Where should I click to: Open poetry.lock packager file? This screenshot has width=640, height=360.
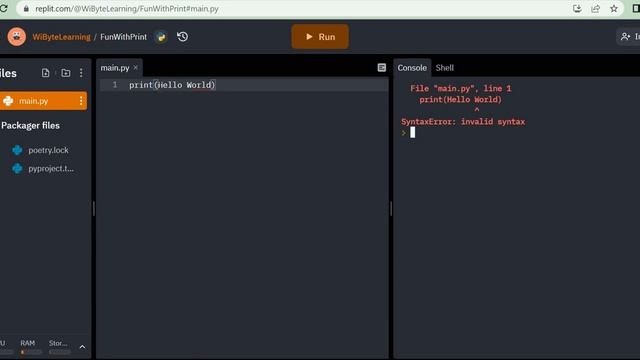[48, 150]
